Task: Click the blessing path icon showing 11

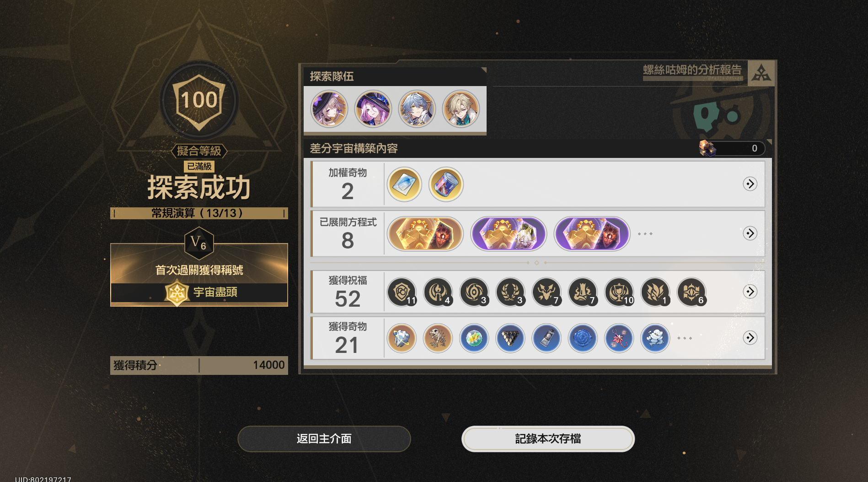Action: [x=402, y=292]
